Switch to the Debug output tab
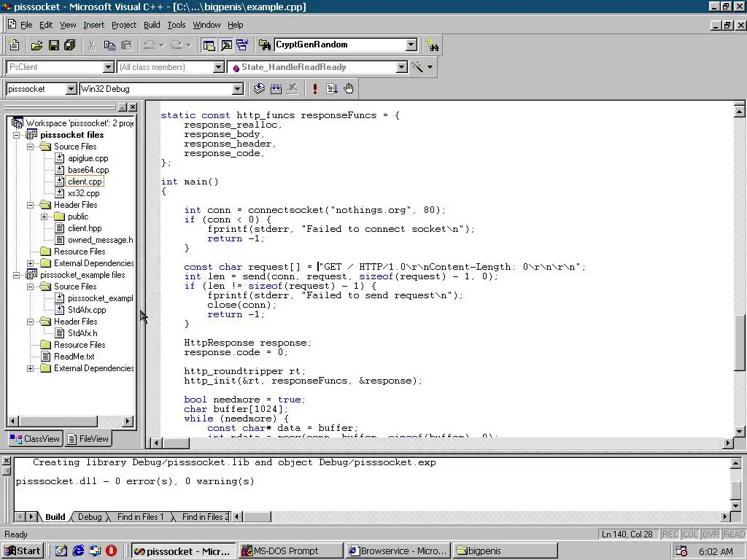747x560 pixels. (x=90, y=517)
